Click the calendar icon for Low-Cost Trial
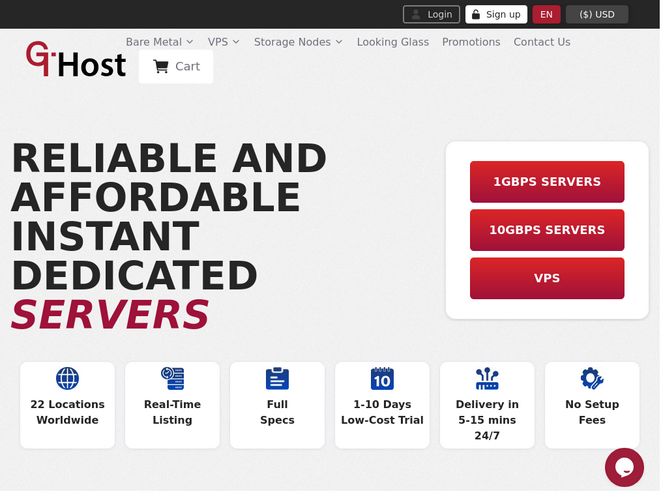Image resolution: width=668 pixels, height=500 pixels. tap(382, 378)
